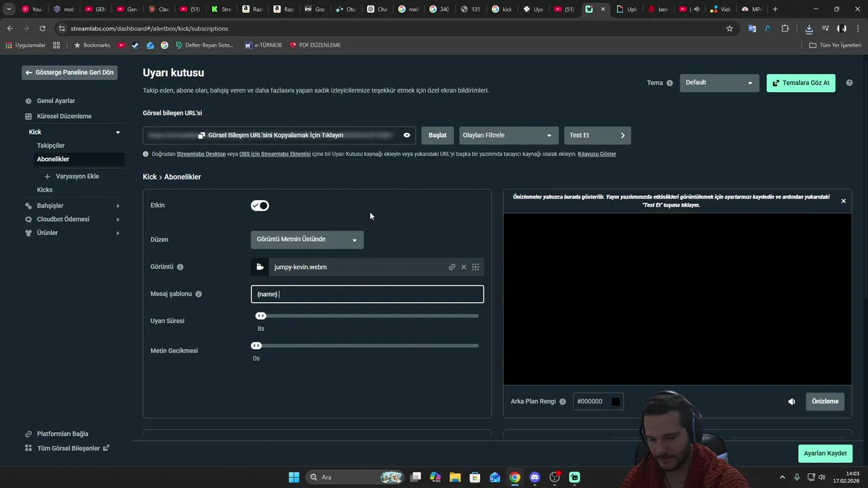This screenshot has height=488, width=868.
Task: Open the Default theme dropdown
Action: point(719,83)
